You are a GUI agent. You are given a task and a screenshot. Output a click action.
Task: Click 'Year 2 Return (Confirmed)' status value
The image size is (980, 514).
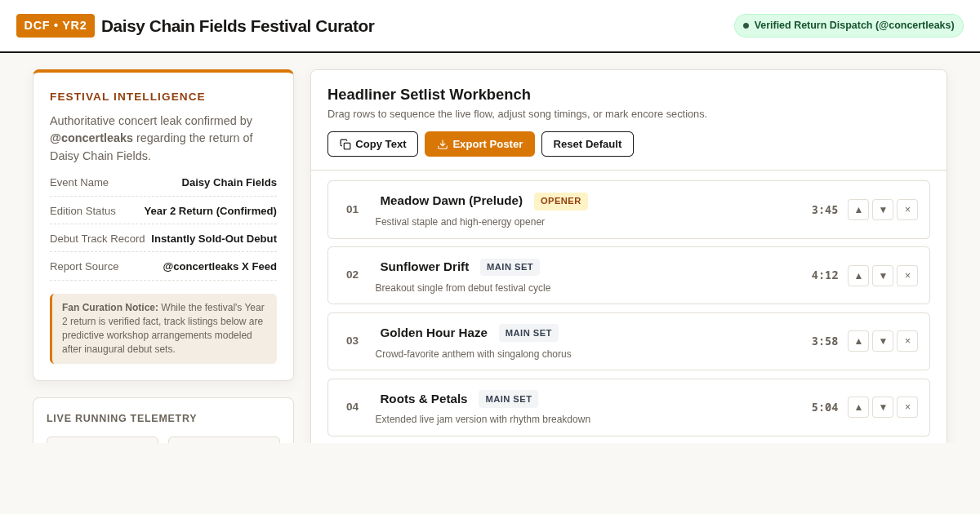(x=211, y=210)
